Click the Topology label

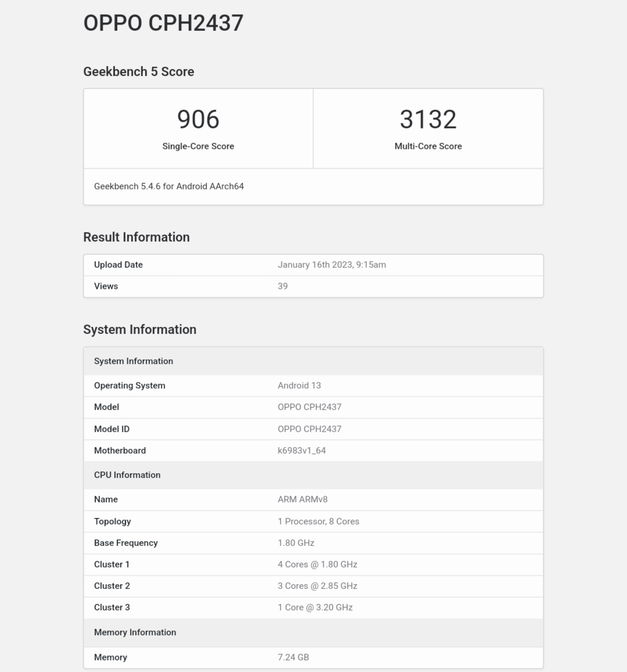pos(112,521)
